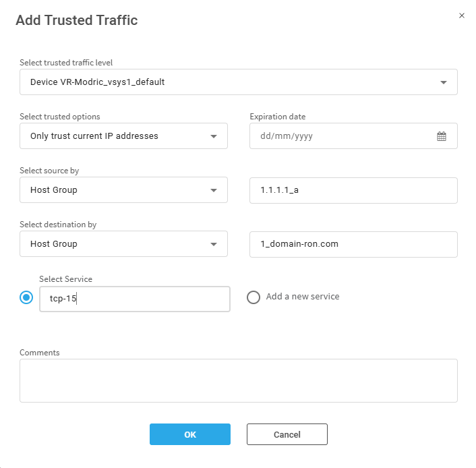Close the Add Trusted Traffic dialog
The image size is (476, 468).
point(462,16)
